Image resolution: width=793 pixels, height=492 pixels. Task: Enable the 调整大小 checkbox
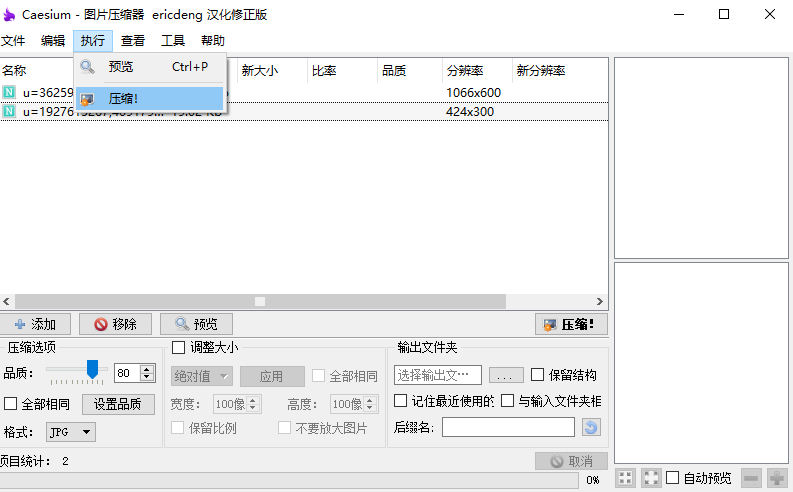click(x=179, y=347)
